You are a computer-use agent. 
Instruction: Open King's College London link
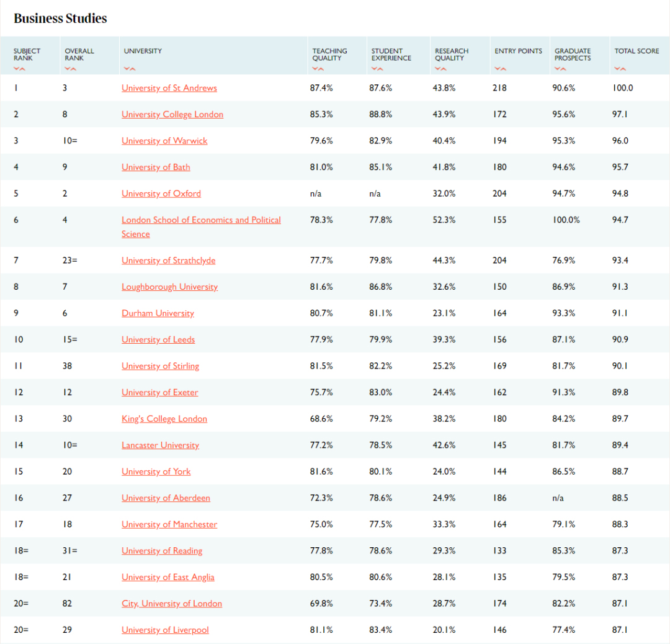coord(164,419)
